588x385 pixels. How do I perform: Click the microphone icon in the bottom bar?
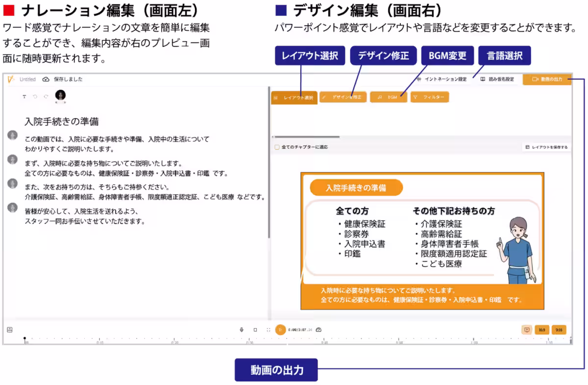coord(242,330)
